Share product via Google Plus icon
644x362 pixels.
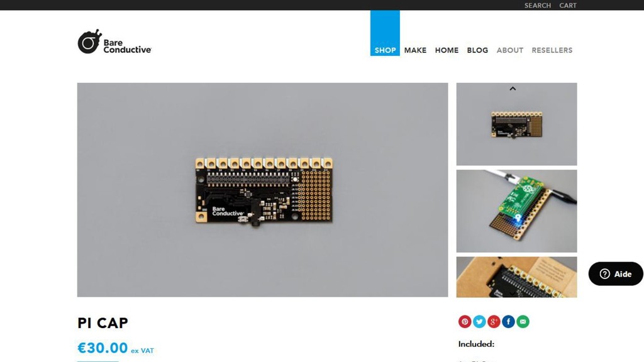point(494,321)
